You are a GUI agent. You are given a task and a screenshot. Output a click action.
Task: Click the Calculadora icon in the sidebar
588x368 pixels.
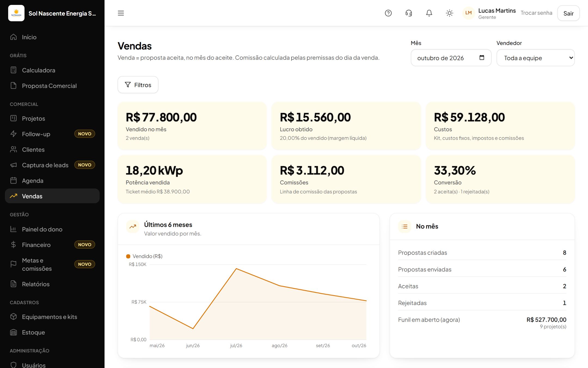[13, 70]
